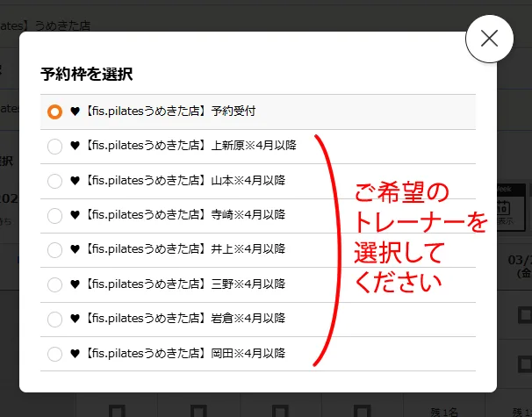Choose trainer 岡田 radio button
Viewport: 532px width, 417px height.
54,354
